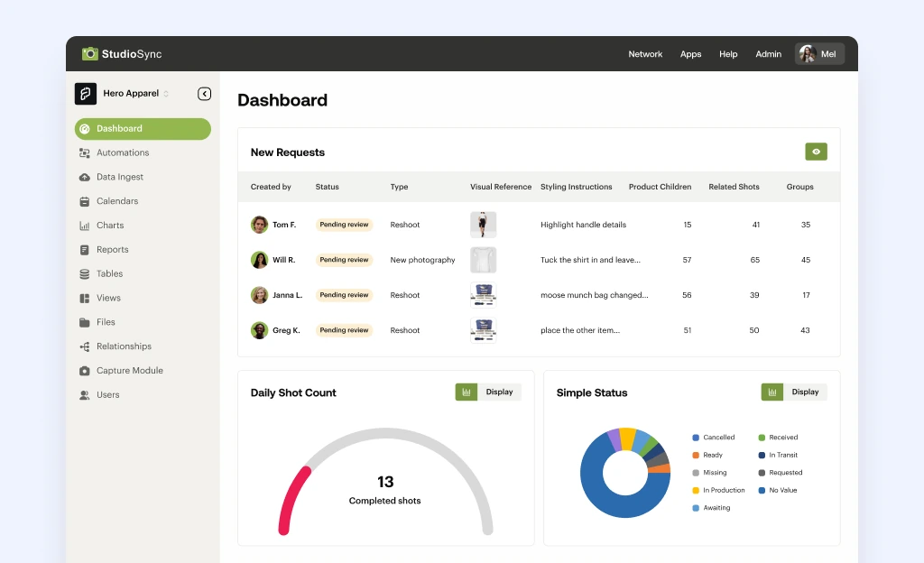Click the Calendars icon in sidebar
Image resolution: width=924 pixels, height=563 pixels.
(x=85, y=201)
